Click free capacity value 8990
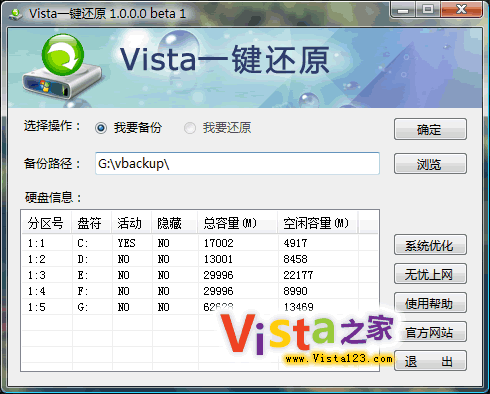This screenshot has width=490, height=394. [x=295, y=291]
